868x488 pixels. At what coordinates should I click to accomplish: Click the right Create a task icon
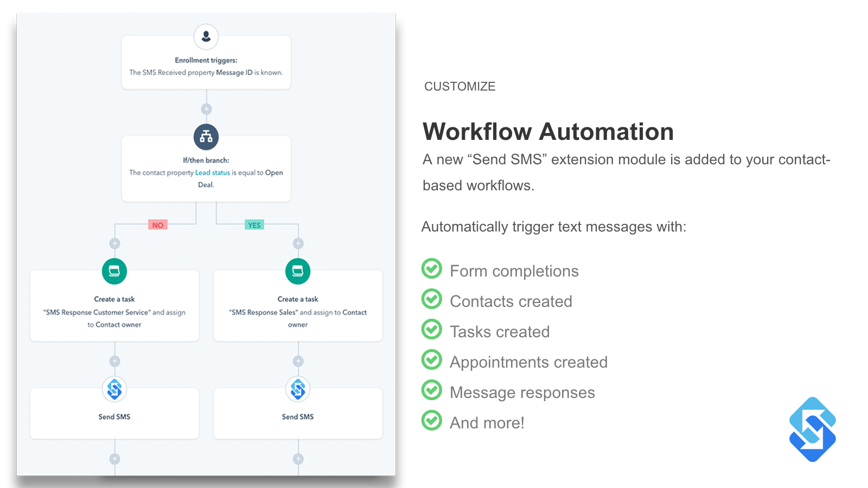click(x=298, y=271)
